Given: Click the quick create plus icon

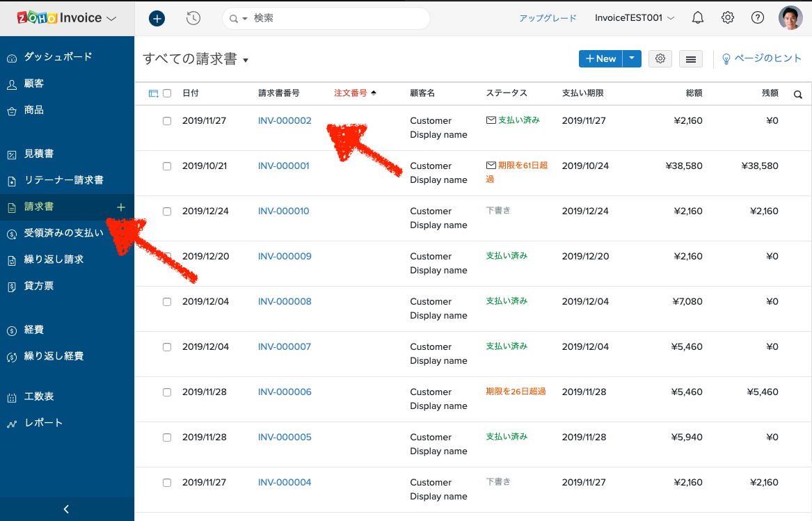Looking at the screenshot, I should coord(157,19).
